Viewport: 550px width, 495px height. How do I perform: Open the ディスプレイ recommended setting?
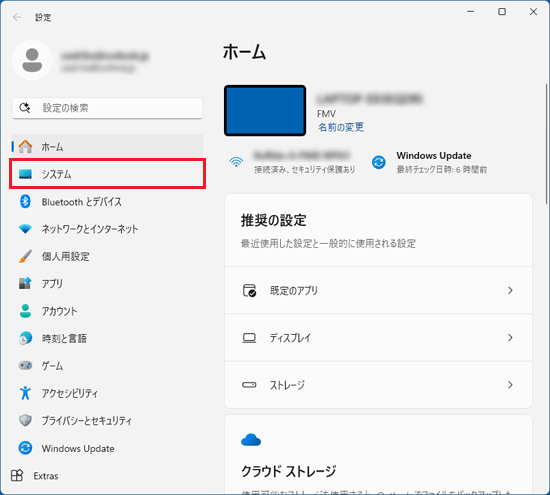pos(378,338)
